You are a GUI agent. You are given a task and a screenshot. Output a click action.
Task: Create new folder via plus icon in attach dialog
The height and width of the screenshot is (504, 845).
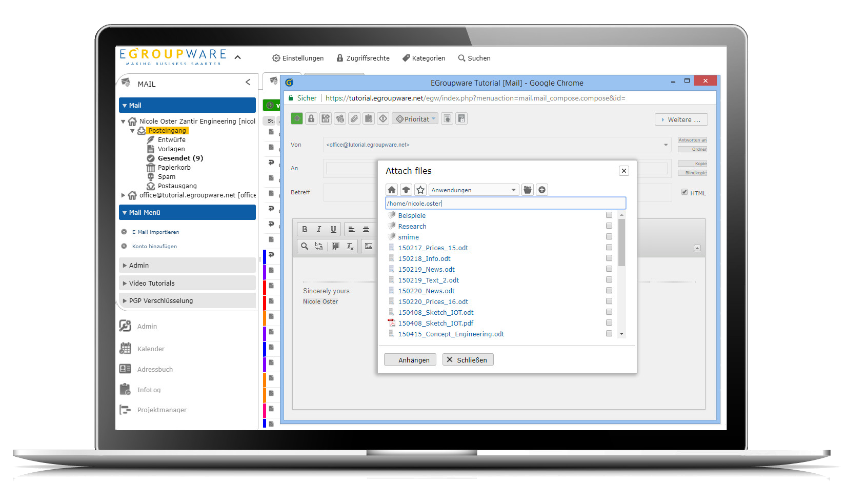(542, 189)
